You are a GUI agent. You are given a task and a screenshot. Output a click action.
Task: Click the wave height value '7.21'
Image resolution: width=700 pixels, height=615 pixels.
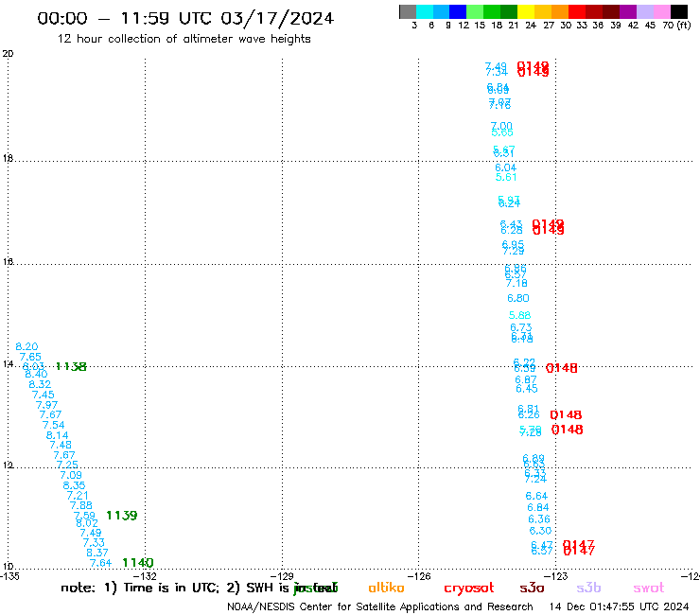coord(78,496)
